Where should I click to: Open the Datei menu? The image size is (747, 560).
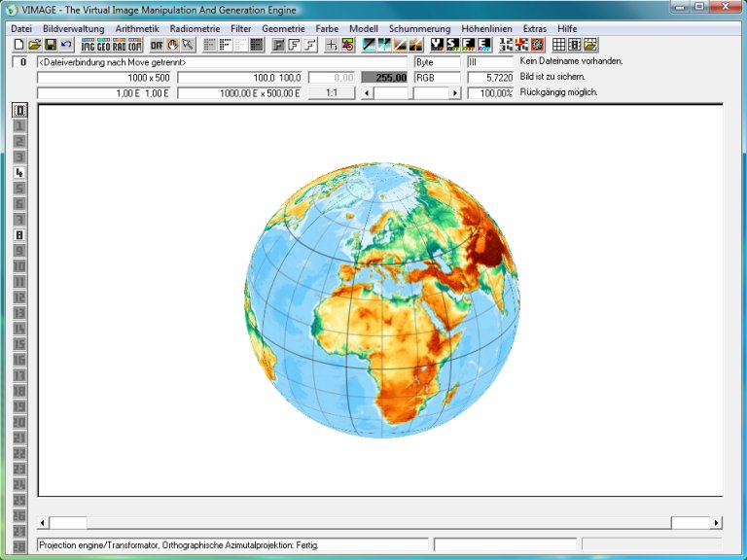tap(21, 29)
